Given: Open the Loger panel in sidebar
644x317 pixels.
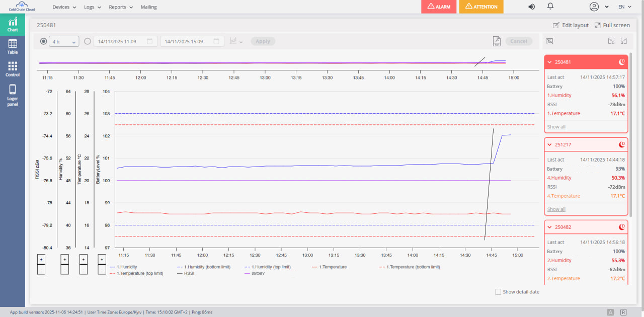Looking at the screenshot, I should click(12, 95).
